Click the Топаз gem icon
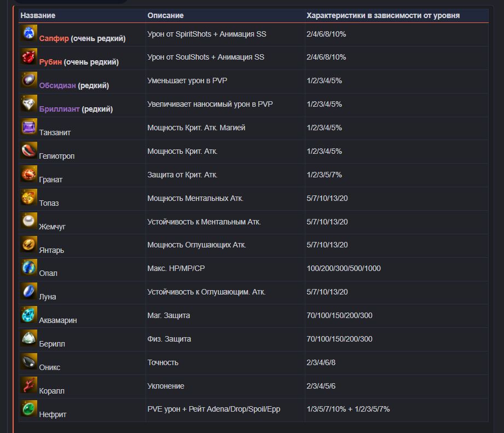Image resolution: width=504 pixels, height=433 pixels. [x=28, y=198]
